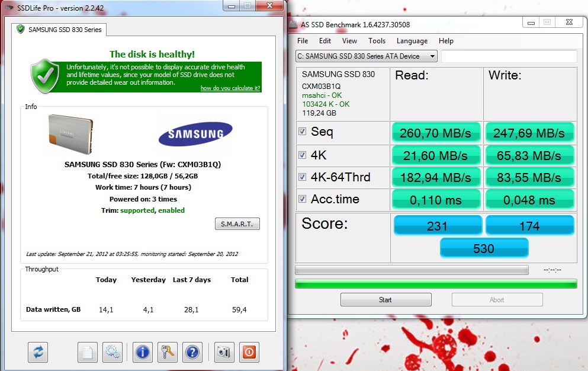Click the Last 7 days value 28,1
Viewport: 588px width, 371px height.
click(191, 310)
